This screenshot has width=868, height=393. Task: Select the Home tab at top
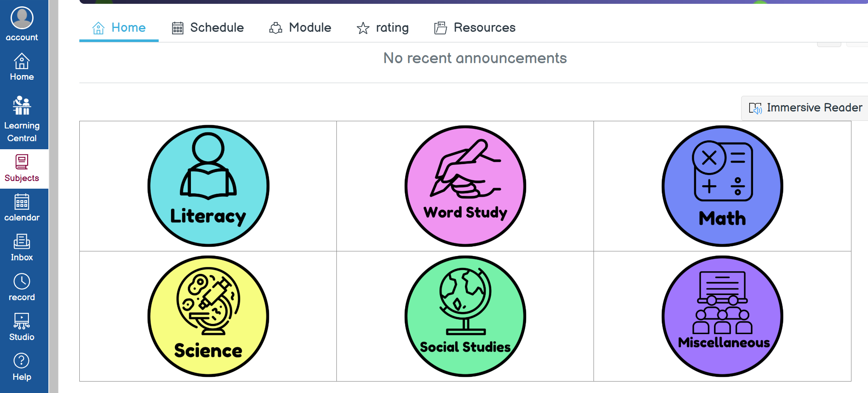(119, 28)
